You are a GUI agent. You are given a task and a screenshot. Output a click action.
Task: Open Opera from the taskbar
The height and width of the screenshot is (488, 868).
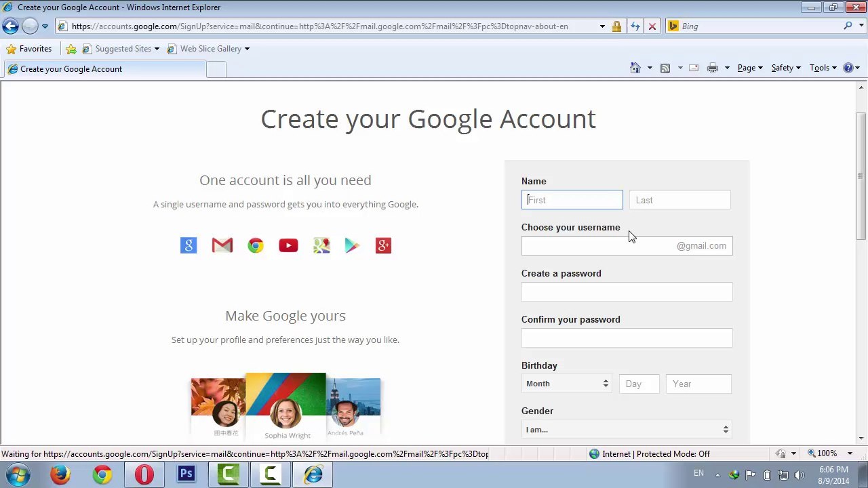tap(144, 474)
